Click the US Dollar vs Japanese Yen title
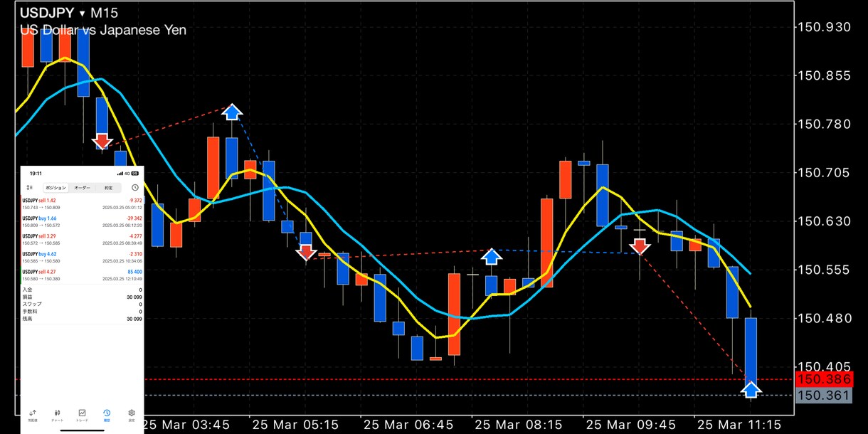This screenshot has height=434, width=868. (x=102, y=31)
